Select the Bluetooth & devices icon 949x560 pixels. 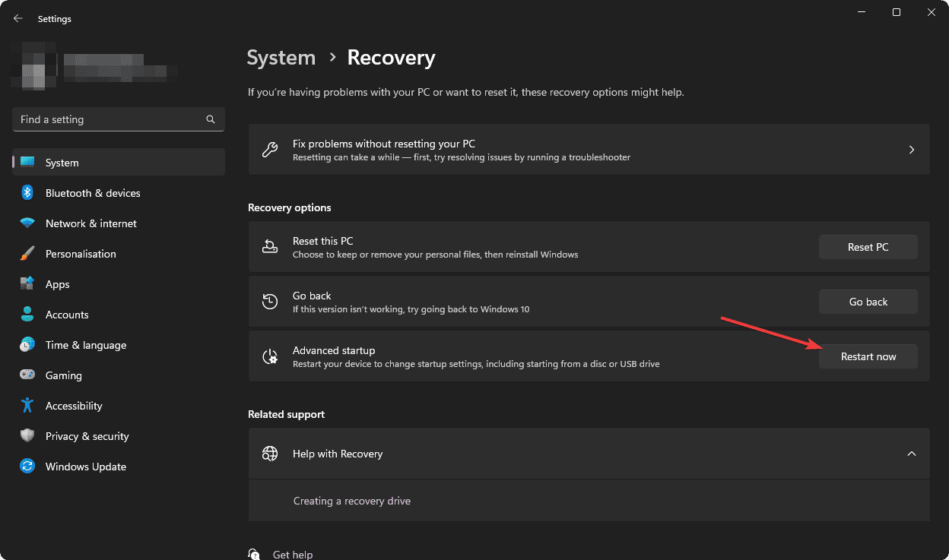click(x=27, y=193)
